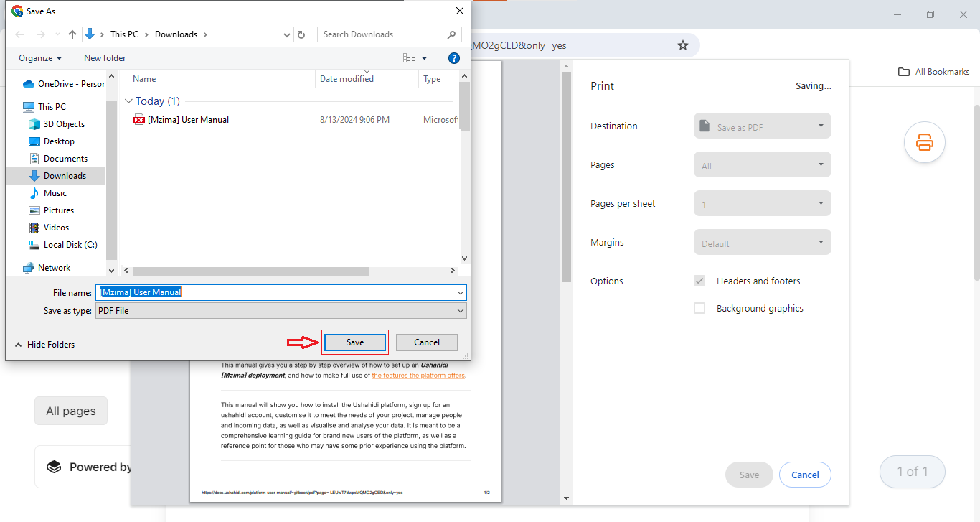The width and height of the screenshot is (980, 522).
Task: Click the Up one level arrow icon
Action: (72, 34)
